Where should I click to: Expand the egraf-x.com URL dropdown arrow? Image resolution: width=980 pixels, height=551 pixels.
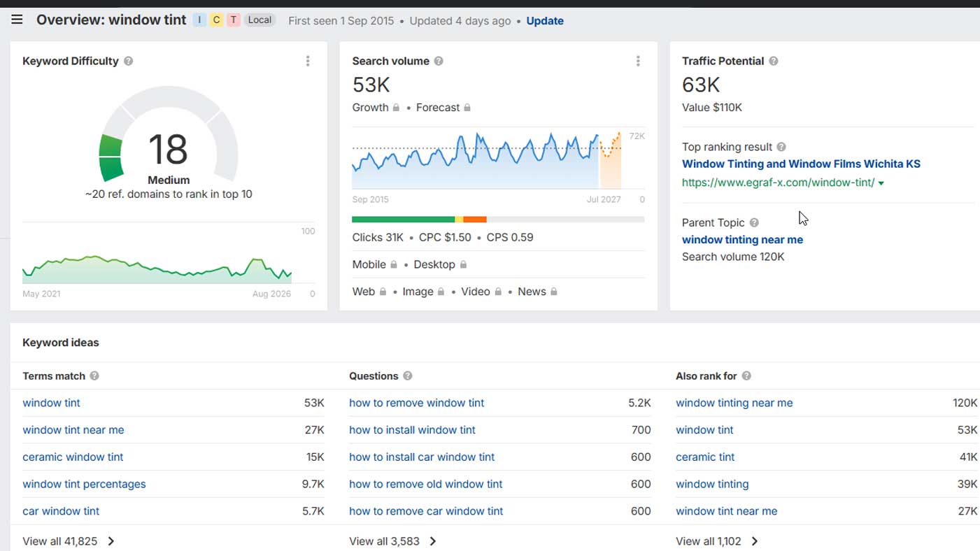881,183
